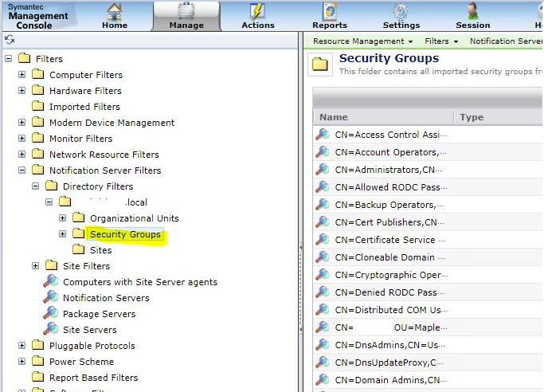
Task: Click the Site Servers filter icon
Action: pos(50,330)
